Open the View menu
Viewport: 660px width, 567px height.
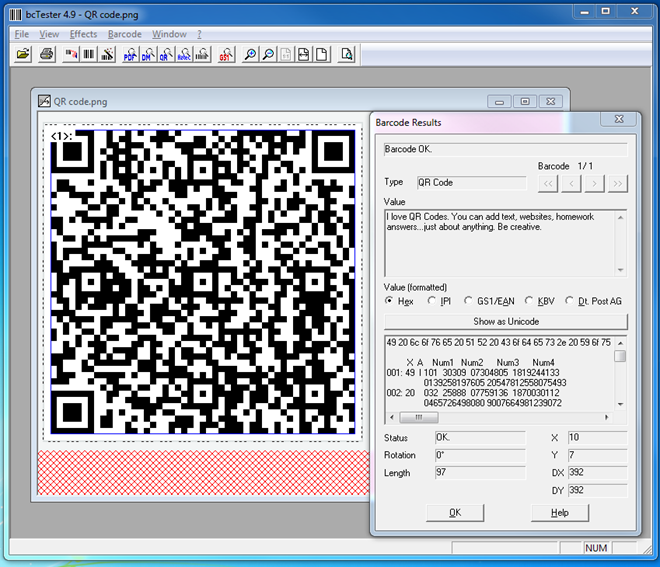(49, 34)
